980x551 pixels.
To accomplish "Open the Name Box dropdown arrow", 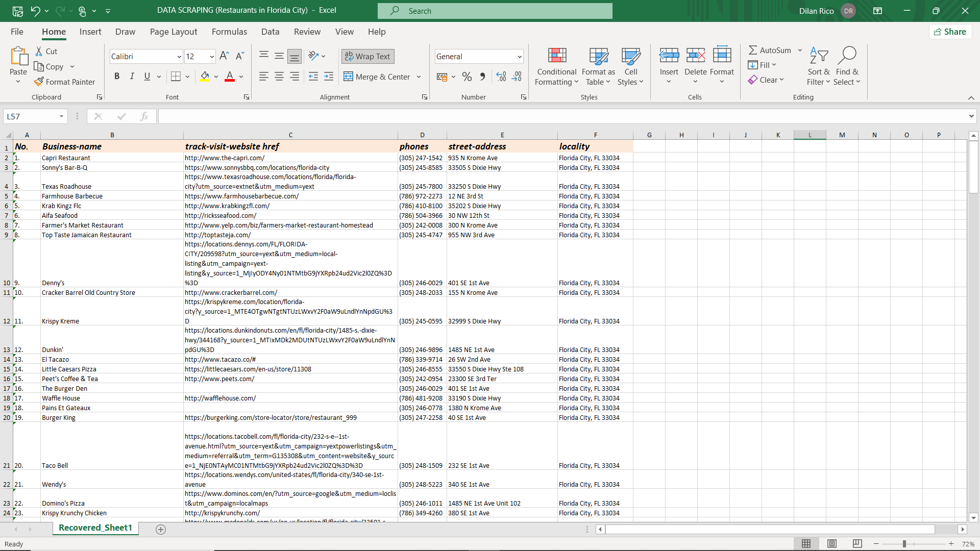I will click(61, 117).
